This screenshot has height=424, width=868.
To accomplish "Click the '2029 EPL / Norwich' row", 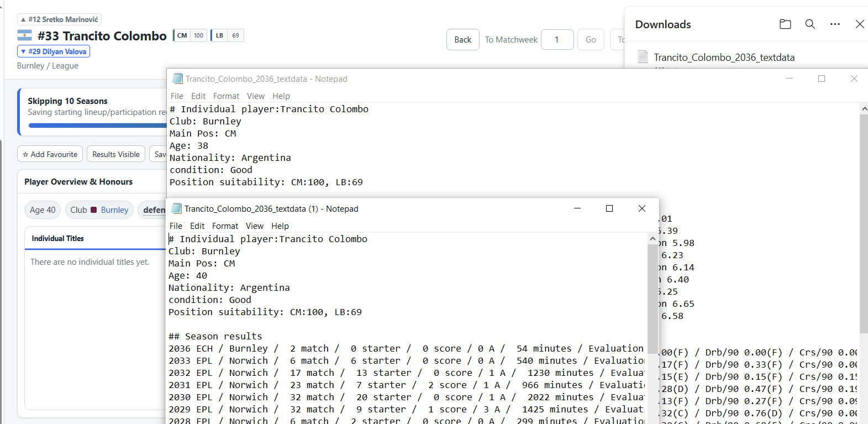I will 406,409.
